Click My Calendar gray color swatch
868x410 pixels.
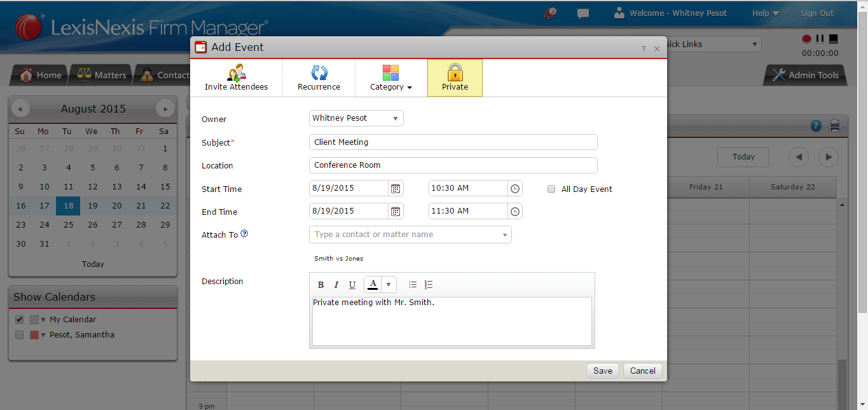click(34, 320)
